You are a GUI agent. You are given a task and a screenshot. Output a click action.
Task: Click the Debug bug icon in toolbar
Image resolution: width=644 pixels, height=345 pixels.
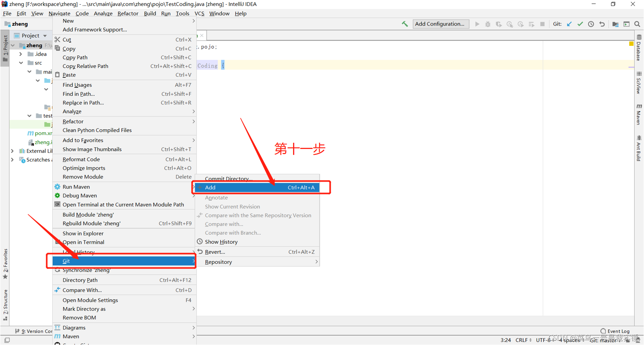tap(488, 24)
